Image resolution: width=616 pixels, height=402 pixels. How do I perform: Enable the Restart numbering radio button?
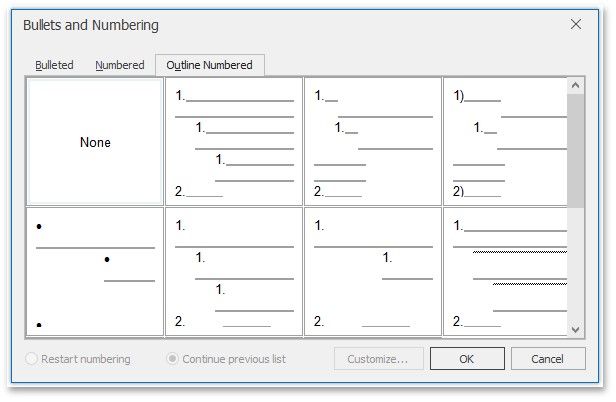click(x=33, y=359)
